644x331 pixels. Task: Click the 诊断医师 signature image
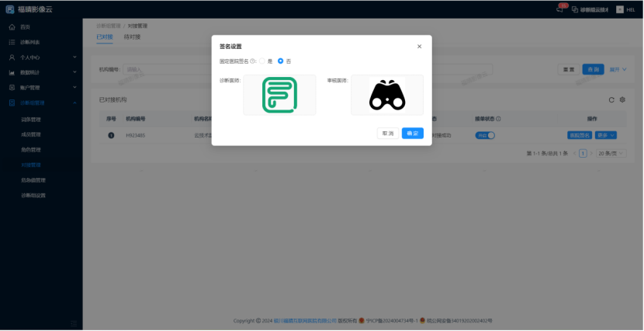(x=279, y=95)
